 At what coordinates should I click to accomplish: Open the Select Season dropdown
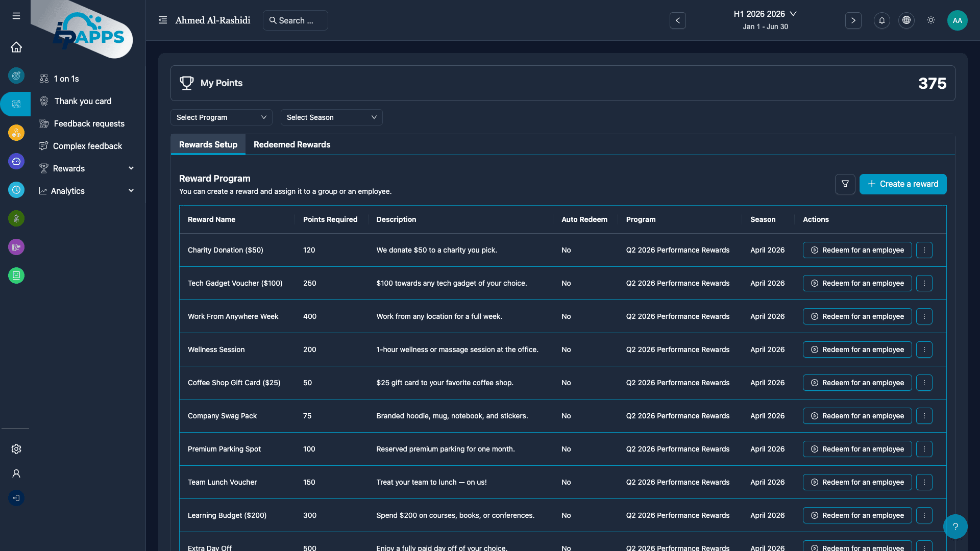[332, 117]
